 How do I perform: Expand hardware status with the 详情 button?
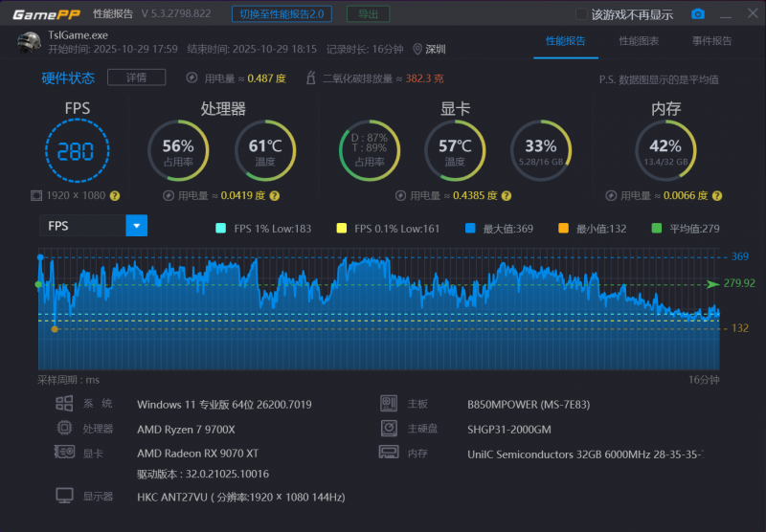click(x=136, y=78)
